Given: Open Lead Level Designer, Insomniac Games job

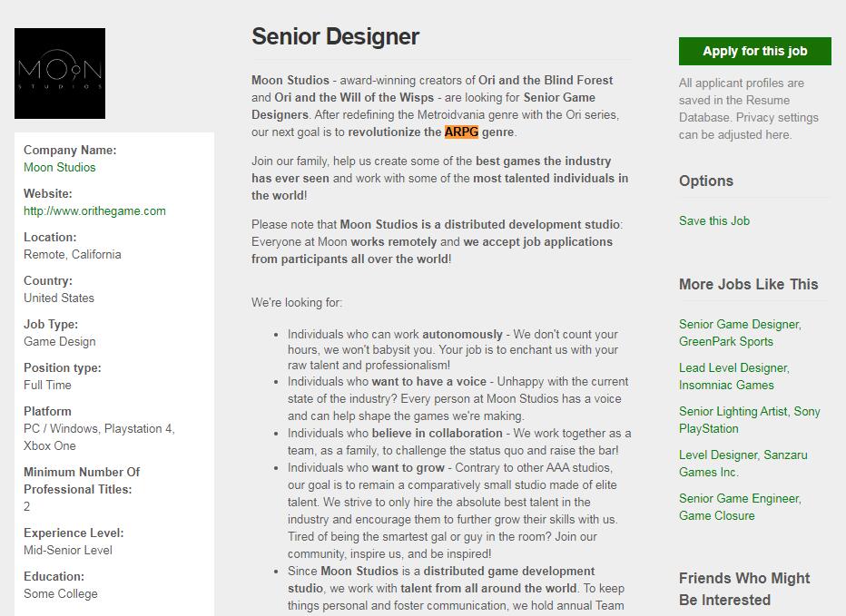Looking at the screenshot, I should [733, 376].
